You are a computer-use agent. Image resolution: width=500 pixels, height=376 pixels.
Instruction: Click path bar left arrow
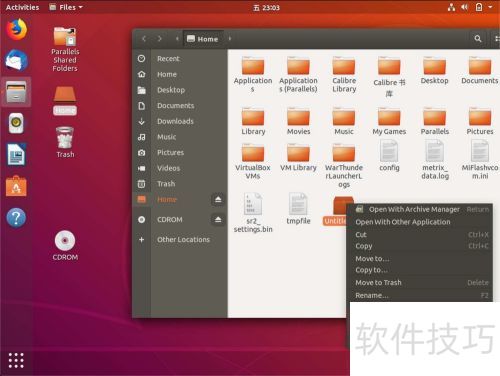tap(177, 39)
